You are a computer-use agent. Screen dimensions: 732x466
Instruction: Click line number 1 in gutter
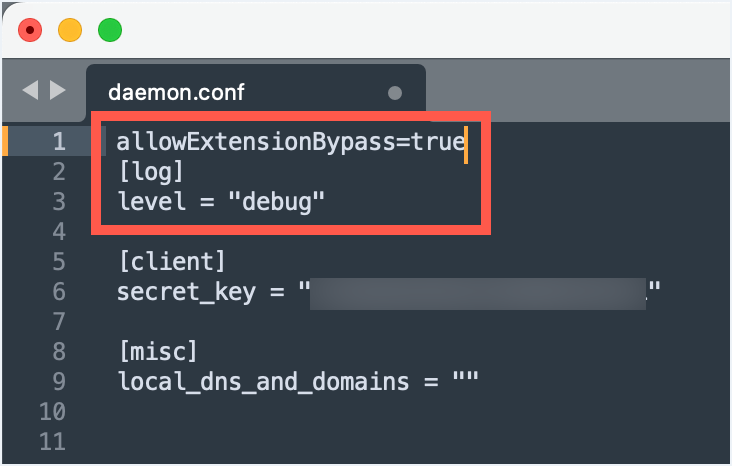(x=59, y=141)
